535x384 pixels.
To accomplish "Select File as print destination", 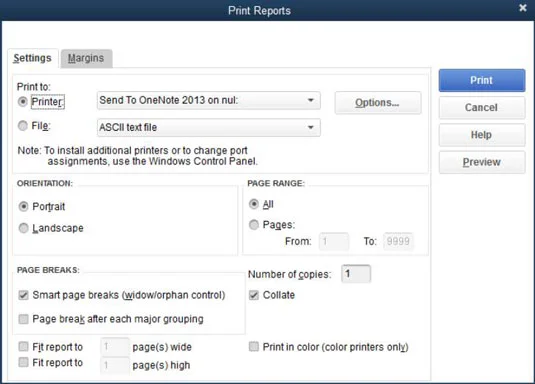I will point(23,126).
